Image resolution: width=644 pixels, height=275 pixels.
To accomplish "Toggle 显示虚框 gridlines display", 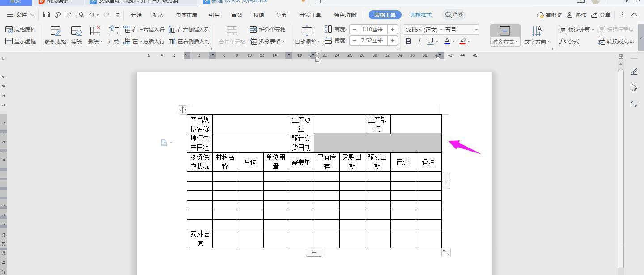I will click(x=21, y=41).
